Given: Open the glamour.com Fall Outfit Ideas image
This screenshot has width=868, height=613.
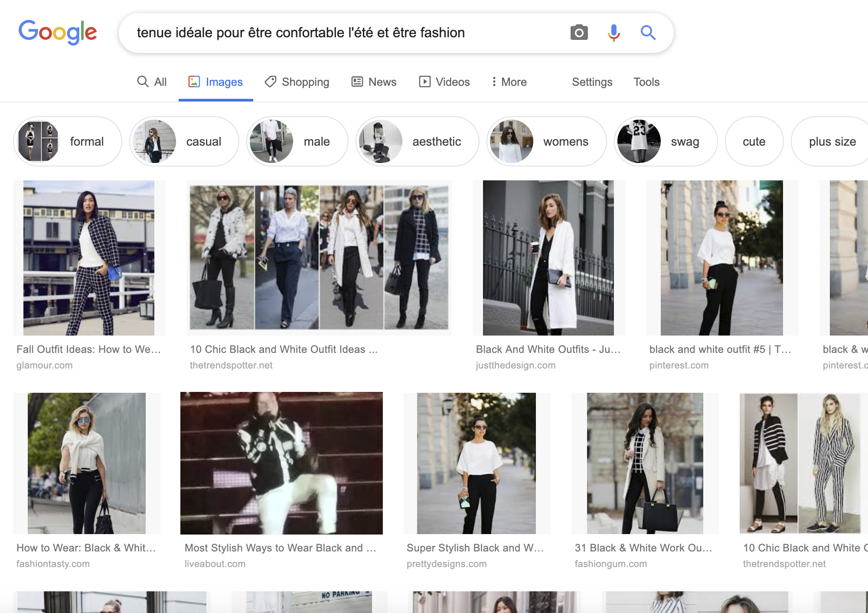Looking at the screenshot, I should point(89,258).
